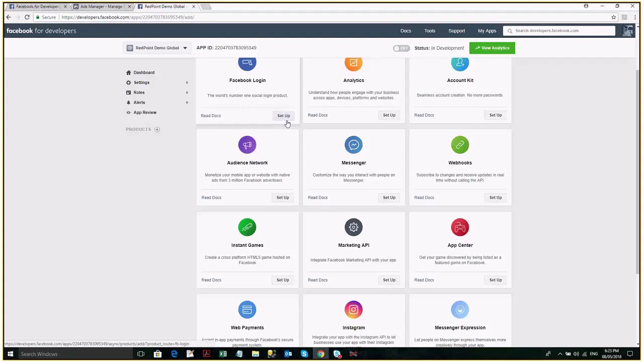Open the Docs menu
Image resolution: width=644 pixels, height=362 pixels.
406,31
